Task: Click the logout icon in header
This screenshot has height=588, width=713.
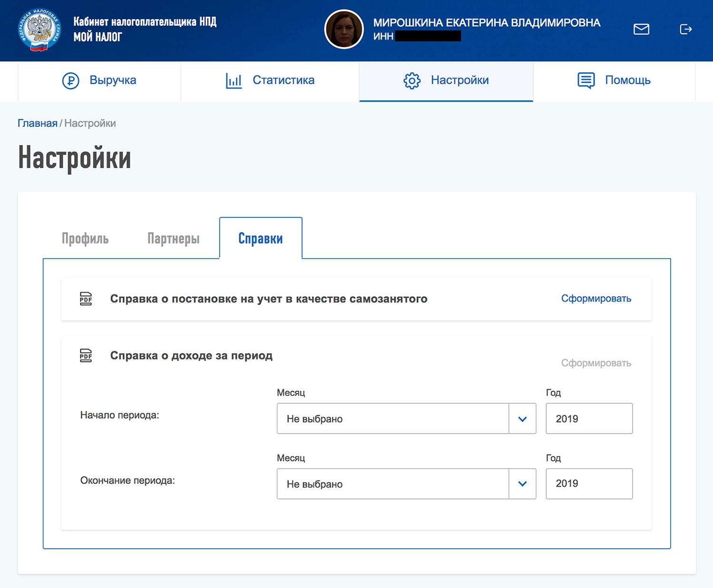Action: [x=685, y=29]
